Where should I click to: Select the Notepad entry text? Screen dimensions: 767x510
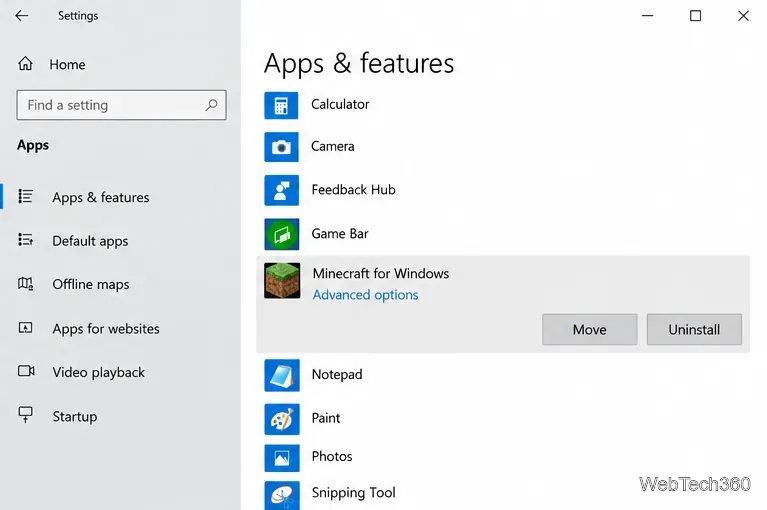pos(337,375)
